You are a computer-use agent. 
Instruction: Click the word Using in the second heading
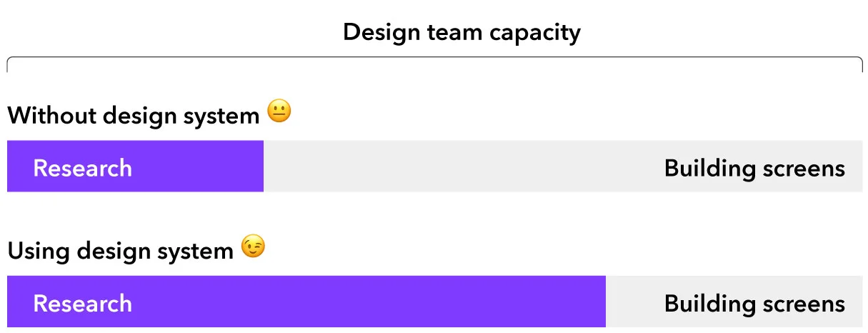click(x=39, y=251)
